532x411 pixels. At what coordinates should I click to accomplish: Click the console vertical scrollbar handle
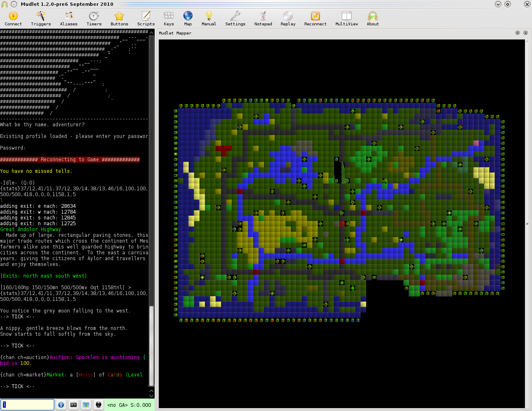(x=151, y=346)
